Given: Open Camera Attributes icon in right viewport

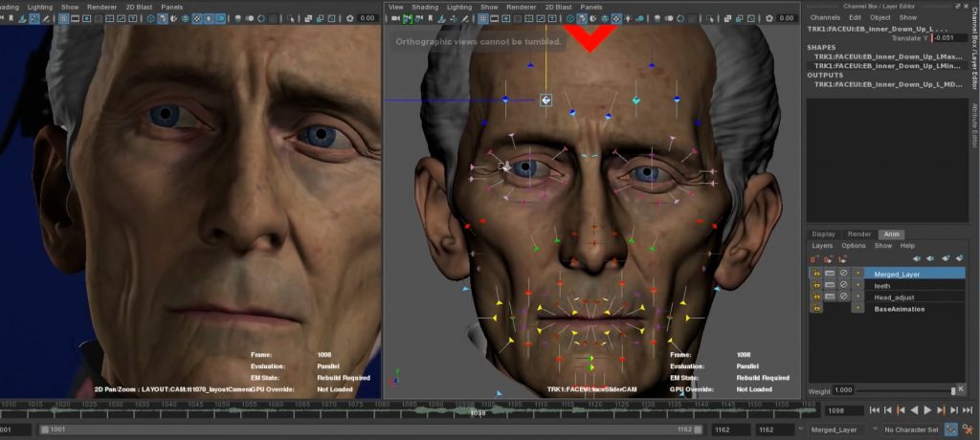Looking at the screenshot, I should tap(419, 18).
